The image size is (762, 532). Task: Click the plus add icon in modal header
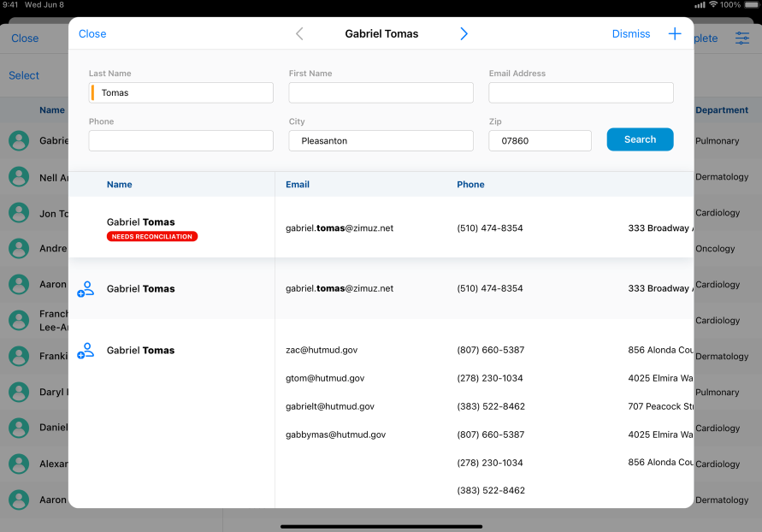pos(675,34)
